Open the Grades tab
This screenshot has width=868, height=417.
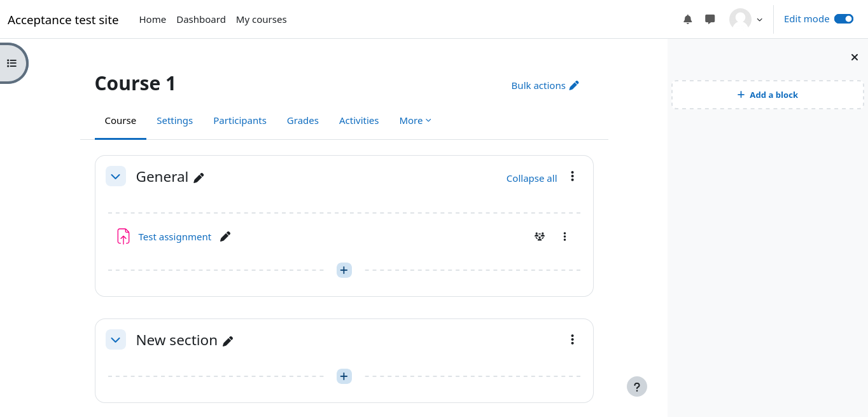(302, 121)
